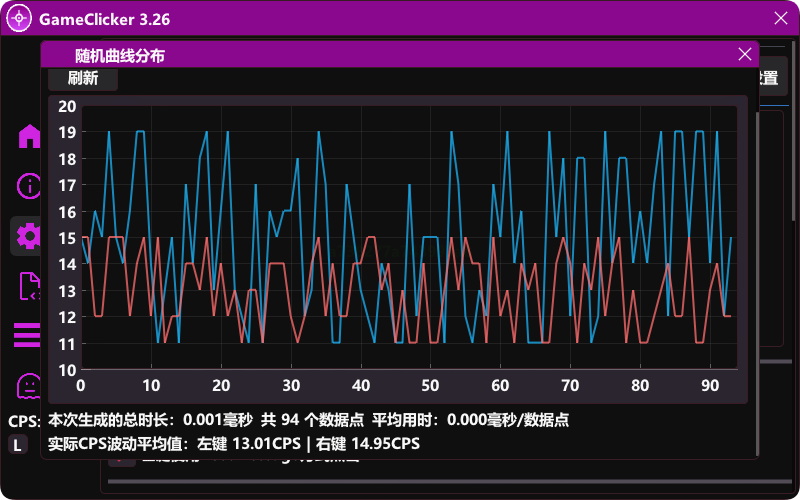Click the ghost icon in sidebar

click(x=28, y=385)
